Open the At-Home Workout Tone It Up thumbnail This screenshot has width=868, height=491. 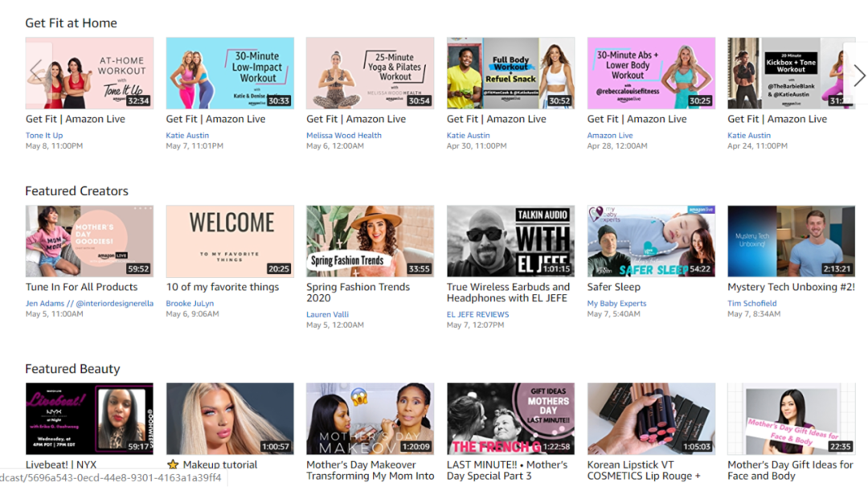(x=89, y=73)
